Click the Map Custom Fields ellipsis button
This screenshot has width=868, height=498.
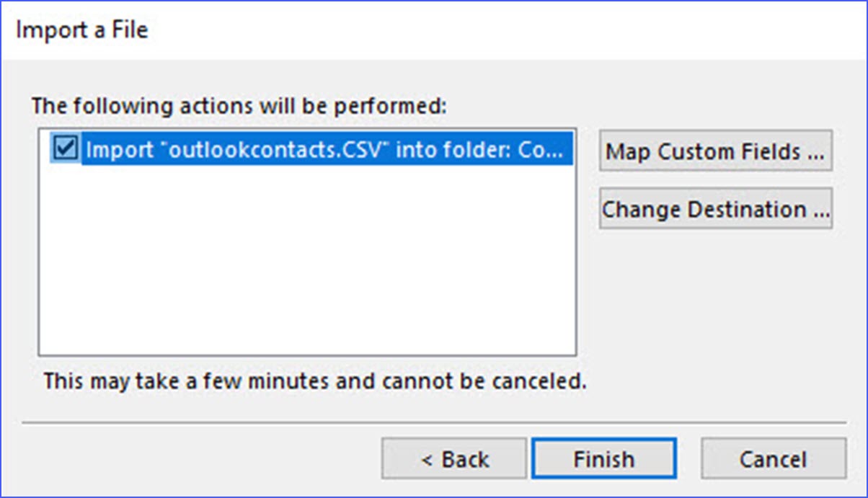click(x=715, y=151)
